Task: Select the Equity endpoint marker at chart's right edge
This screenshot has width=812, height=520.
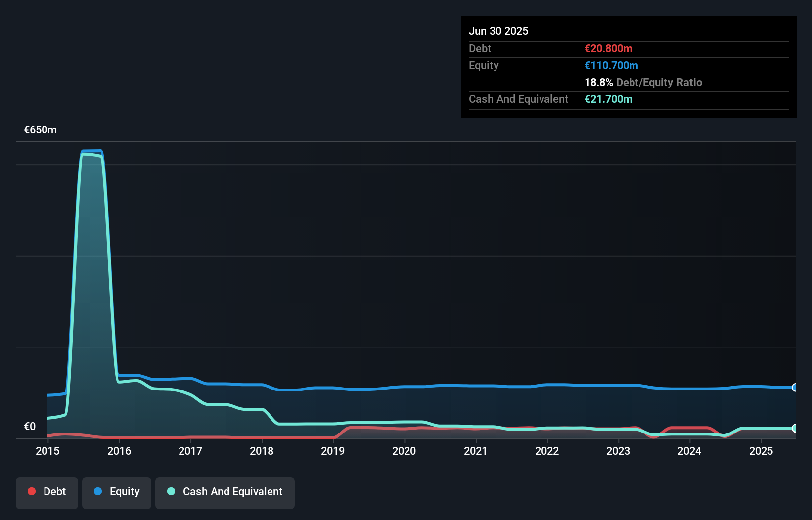Action: point(795,388)
